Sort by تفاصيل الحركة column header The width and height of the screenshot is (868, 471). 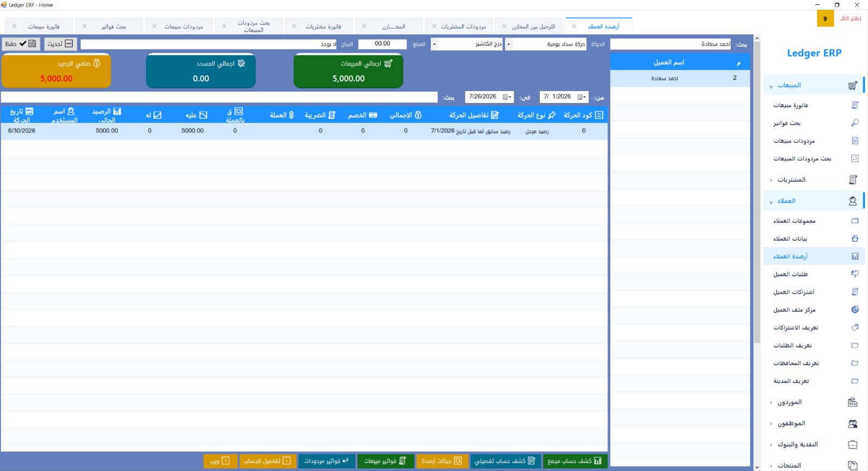[474, 115]
